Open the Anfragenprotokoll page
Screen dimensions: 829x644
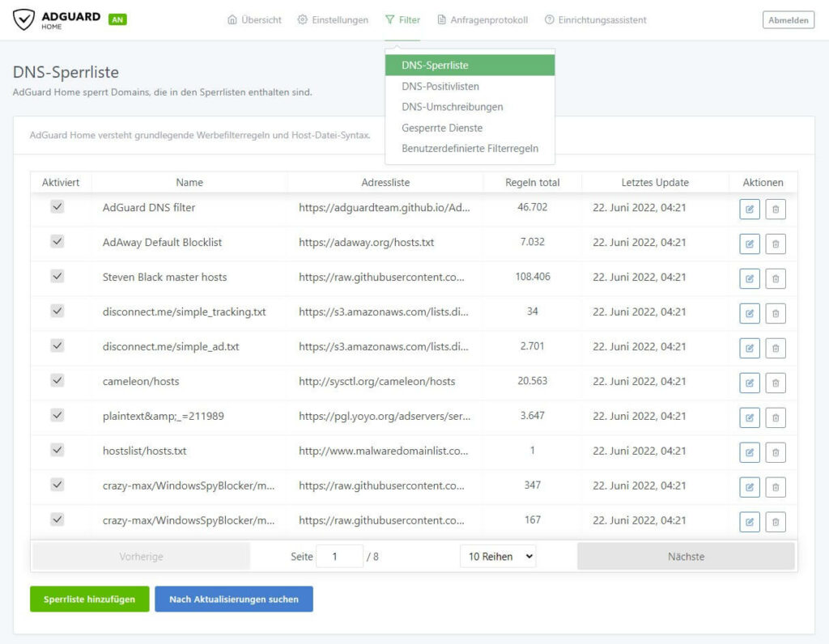[483, 20]
